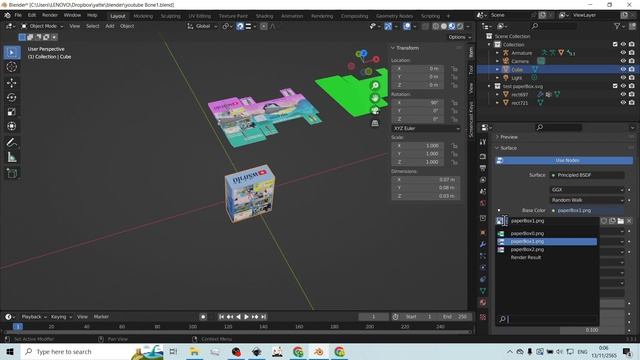Open the Material properties tab icon
Image resolution: width=640 pixels, height=360 pixels.
click(x=483, y=302)
